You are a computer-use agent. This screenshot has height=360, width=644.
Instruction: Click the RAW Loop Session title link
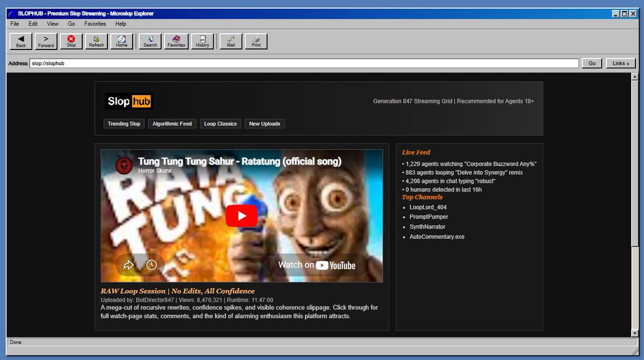click(x=177, y=291)
